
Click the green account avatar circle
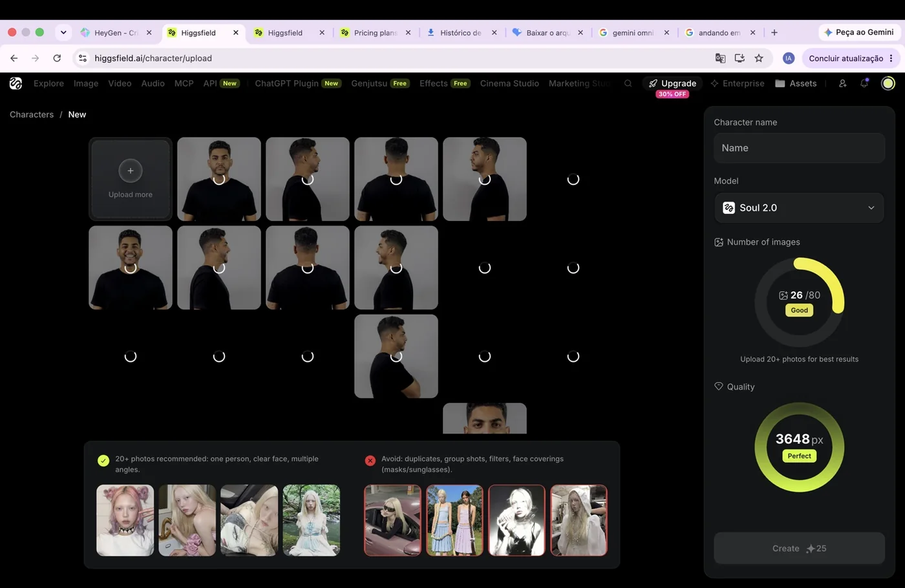point(888,83)
